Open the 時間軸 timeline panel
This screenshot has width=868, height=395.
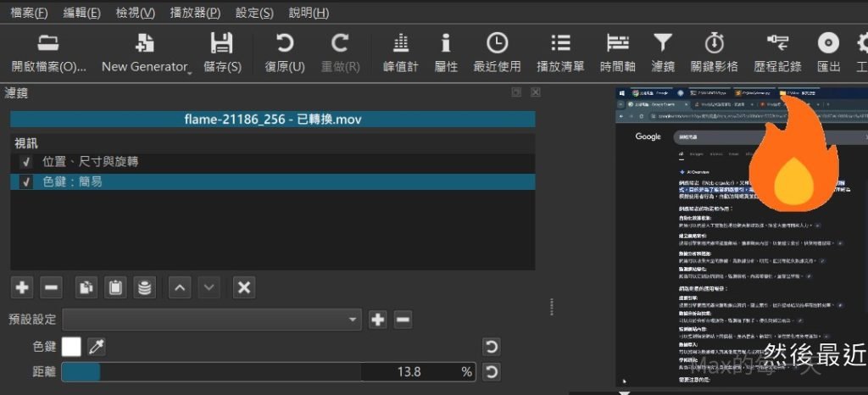point(617,44)
